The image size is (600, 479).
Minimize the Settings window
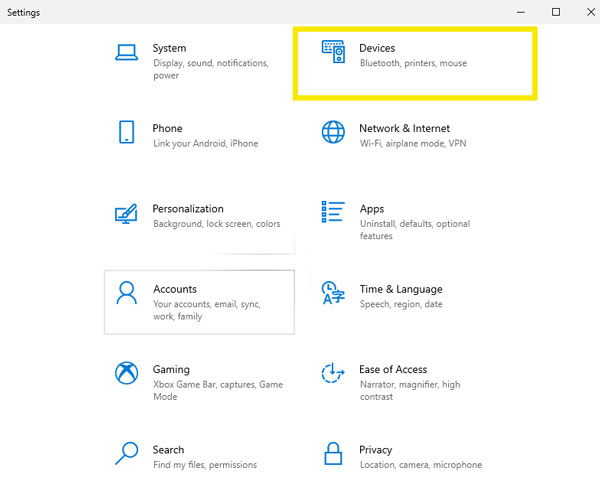(x=521, y=12)
